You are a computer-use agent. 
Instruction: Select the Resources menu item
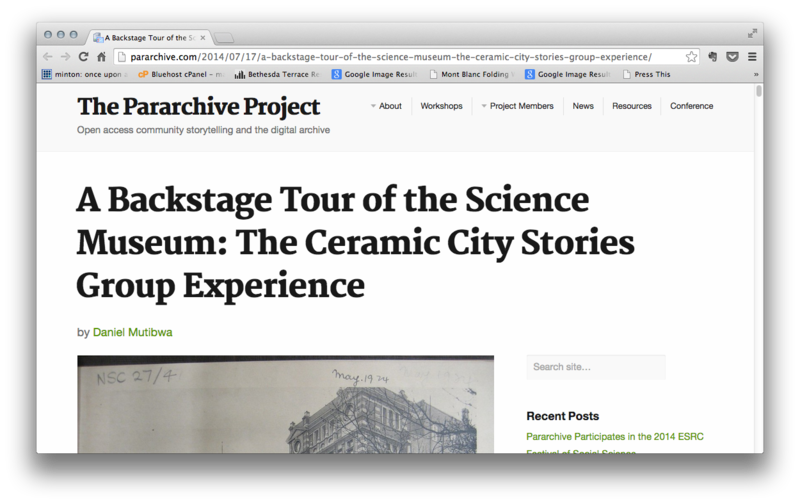pyautogui.click(x=631, y=106)
